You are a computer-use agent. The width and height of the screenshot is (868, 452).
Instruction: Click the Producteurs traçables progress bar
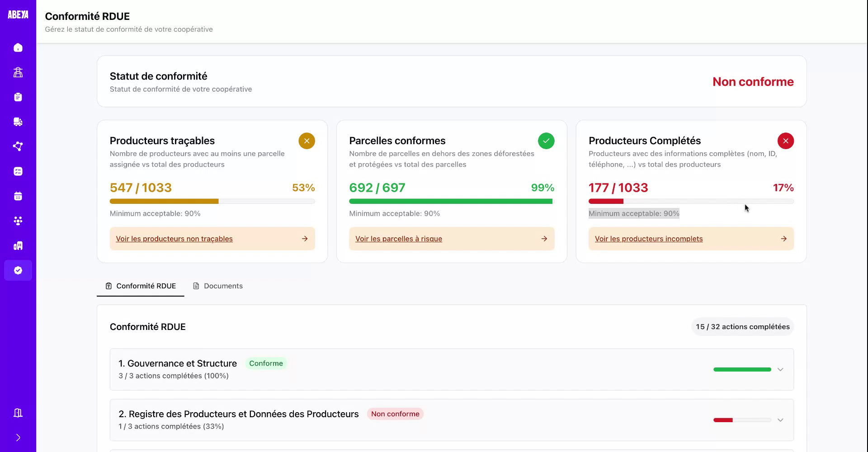212,201
